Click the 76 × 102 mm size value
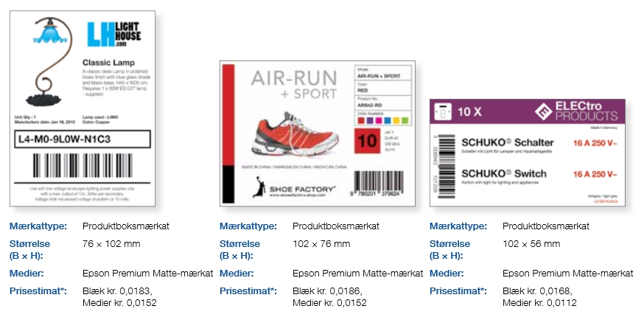 (112, 243)
